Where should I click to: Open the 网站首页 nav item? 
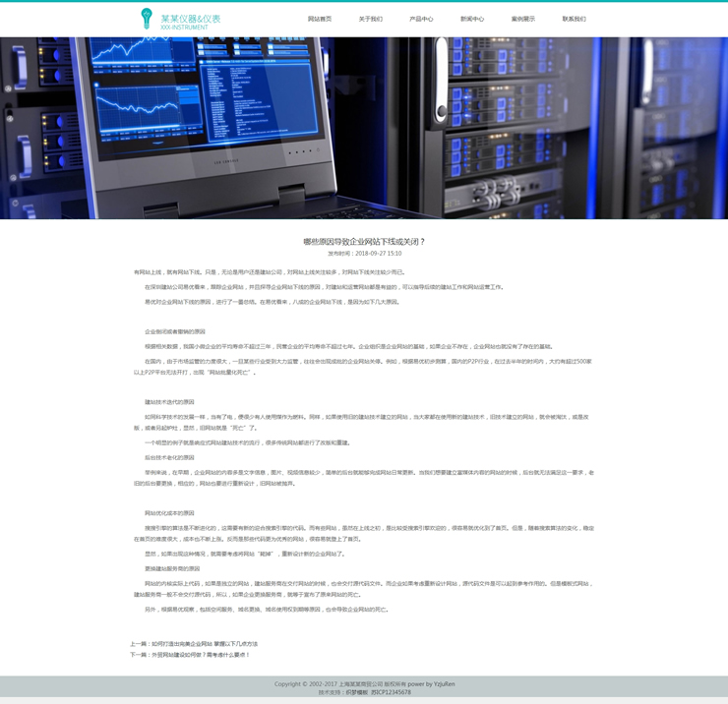[320, 19]
